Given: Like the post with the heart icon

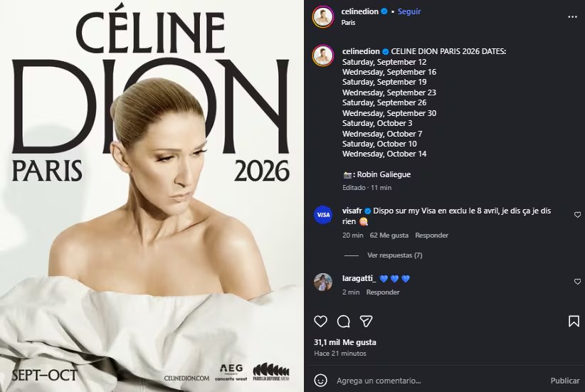Looking at the screenshot, I should pyautogui.click(x=321, y=321).
